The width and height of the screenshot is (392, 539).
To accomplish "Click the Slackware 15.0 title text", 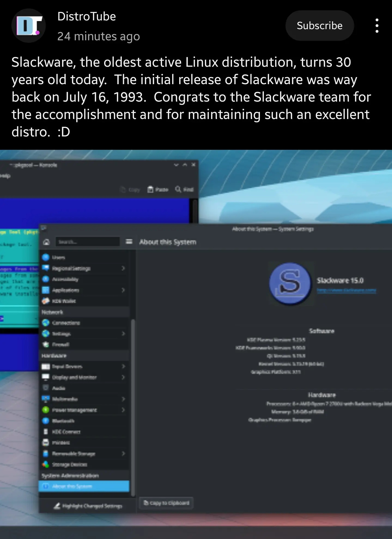I will tap(340, 280).
